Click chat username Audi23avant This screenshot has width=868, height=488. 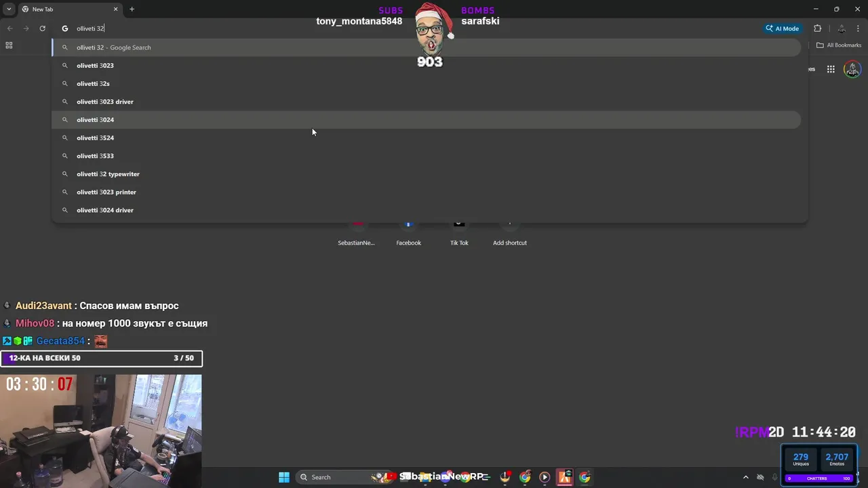pos(45,306)
